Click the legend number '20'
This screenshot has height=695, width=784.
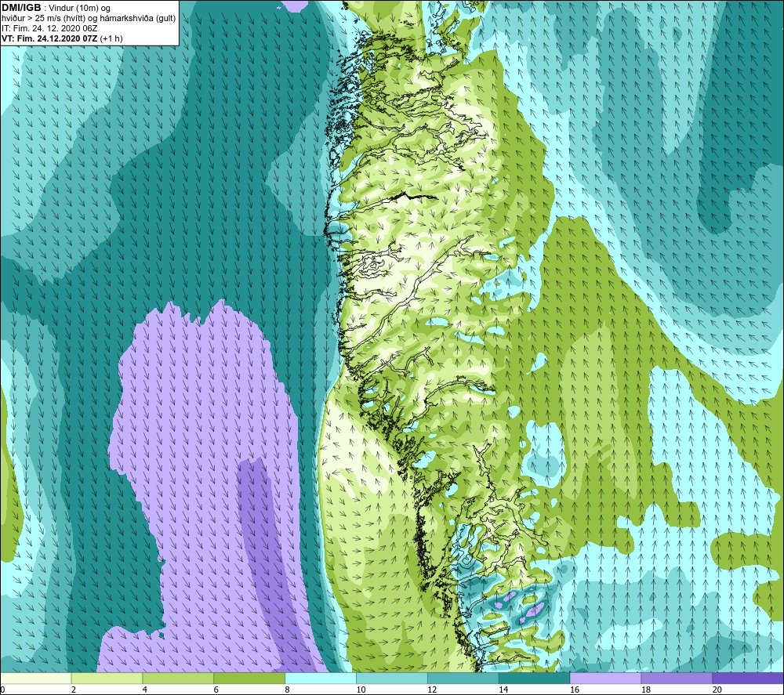pyautogui.click(x=717, y=690)
